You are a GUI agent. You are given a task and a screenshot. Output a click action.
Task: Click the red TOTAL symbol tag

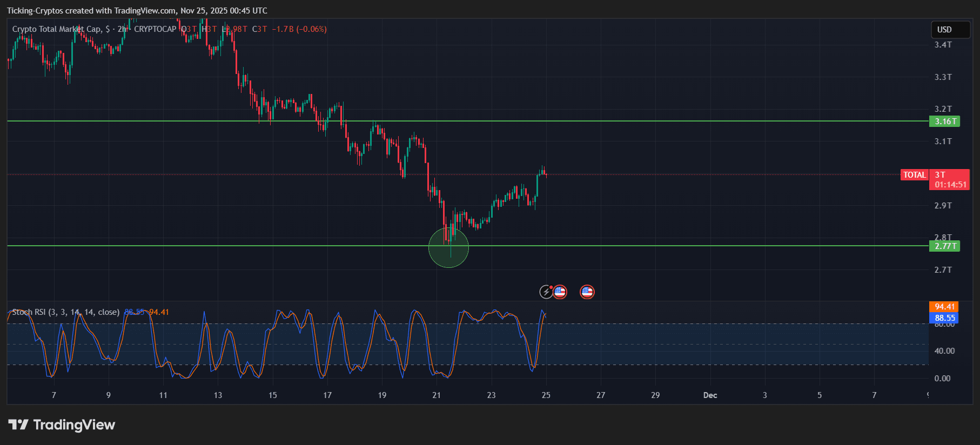point(914,175)
